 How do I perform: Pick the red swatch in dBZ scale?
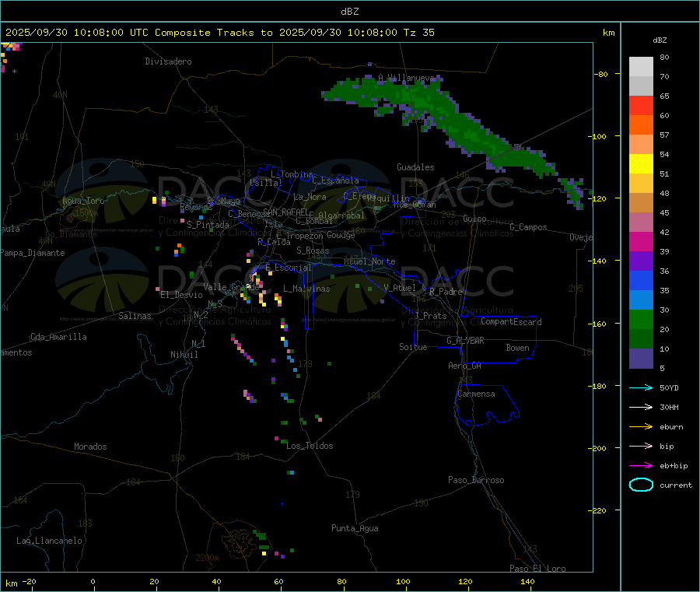click(x=641, y=105)
